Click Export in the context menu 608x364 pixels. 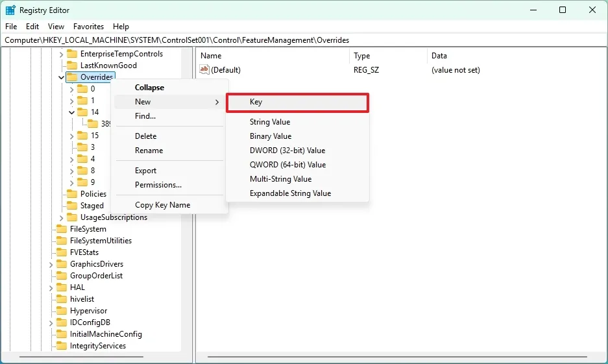(x=146, y=171)
